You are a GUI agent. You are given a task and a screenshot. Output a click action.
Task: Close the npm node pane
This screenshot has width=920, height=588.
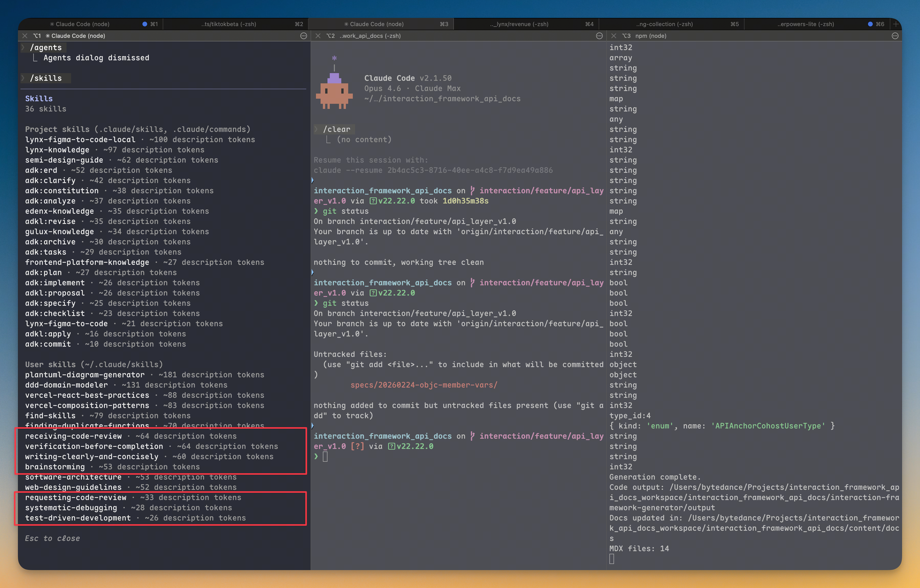pos(614,36)
